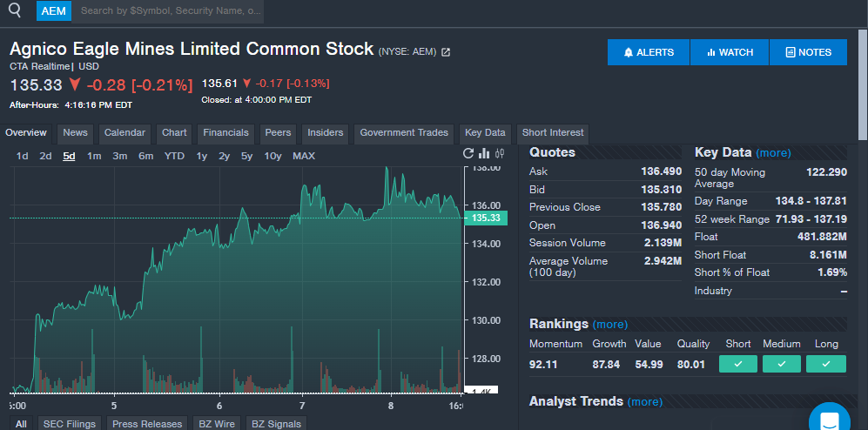868x430 pixels.
Task: Switch to the candlestick chart icon
Action: pos(500,153)
